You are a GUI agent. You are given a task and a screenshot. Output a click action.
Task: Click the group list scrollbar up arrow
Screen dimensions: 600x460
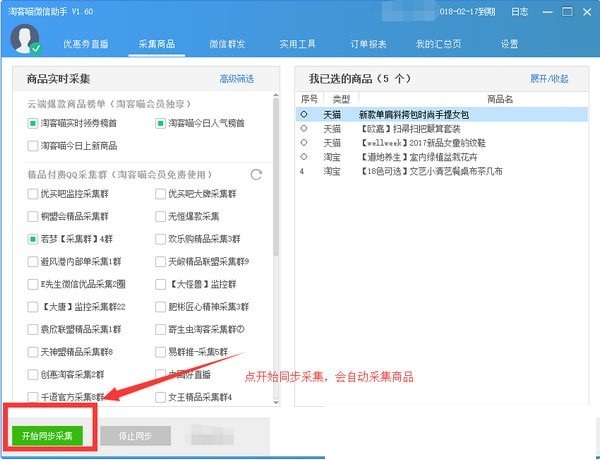pyautogui.click(x=276, y=95)
